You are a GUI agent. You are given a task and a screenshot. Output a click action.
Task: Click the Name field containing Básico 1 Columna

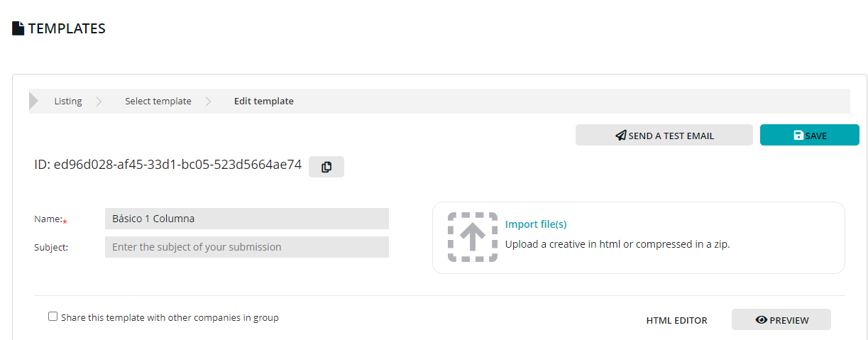click(x=246, y=219)
